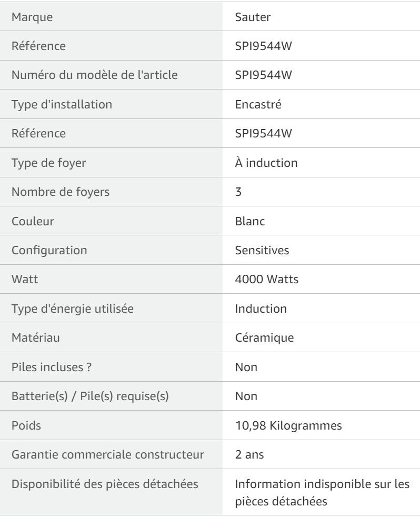Click the Céramique material value

click(x=264, y=337)
